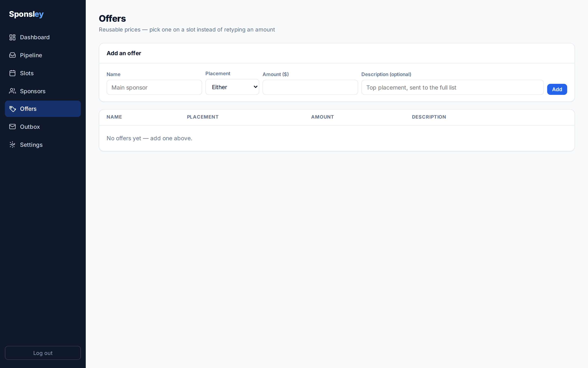Click the Outbox envelope icon
This screenshot has height=368, width=588.
[x=12, y=127]
